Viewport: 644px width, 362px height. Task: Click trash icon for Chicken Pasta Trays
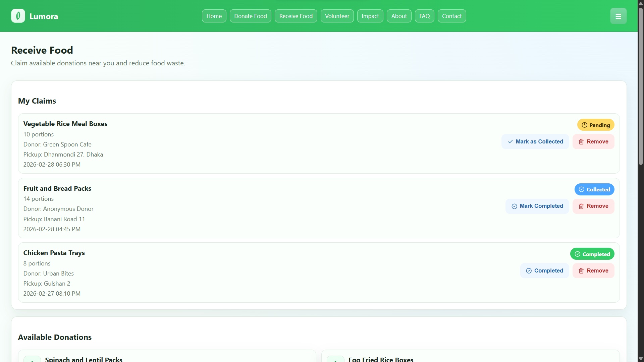pos(581,271)
